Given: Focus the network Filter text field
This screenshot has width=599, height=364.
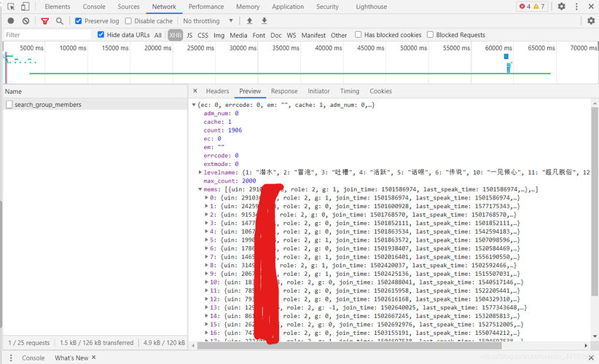Looking at the screenshot, I should point(47,35).
